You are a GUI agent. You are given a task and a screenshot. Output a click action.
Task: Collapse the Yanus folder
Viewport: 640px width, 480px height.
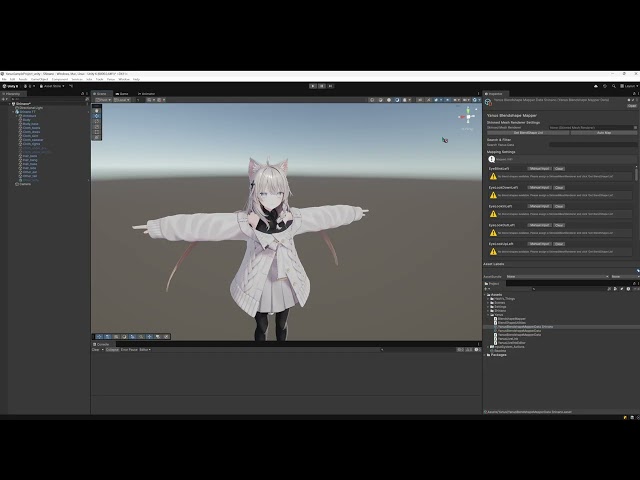(x=489, y=315)
